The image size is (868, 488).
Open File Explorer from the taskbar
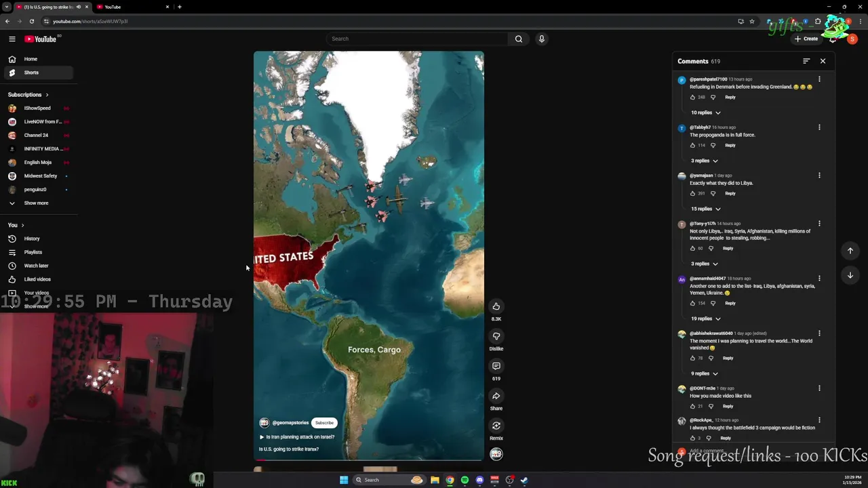pos(435,480)
